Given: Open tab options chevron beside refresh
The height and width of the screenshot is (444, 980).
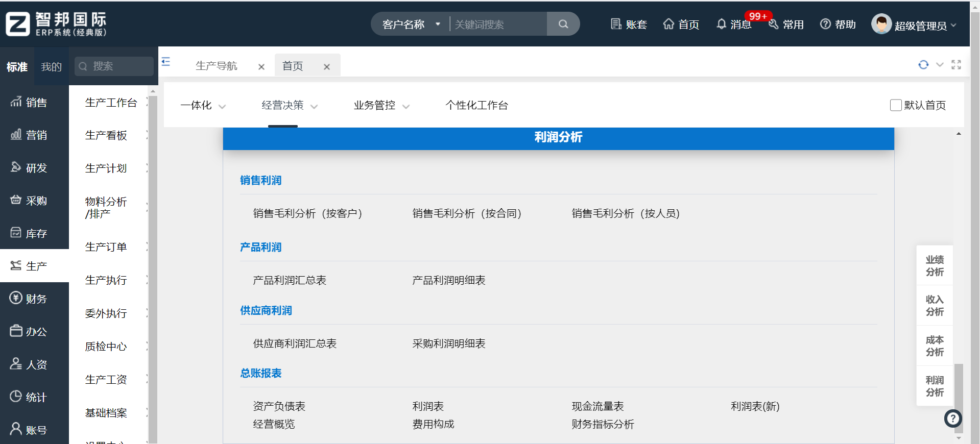Looking at the screenshot, I should tap(940, 65).
